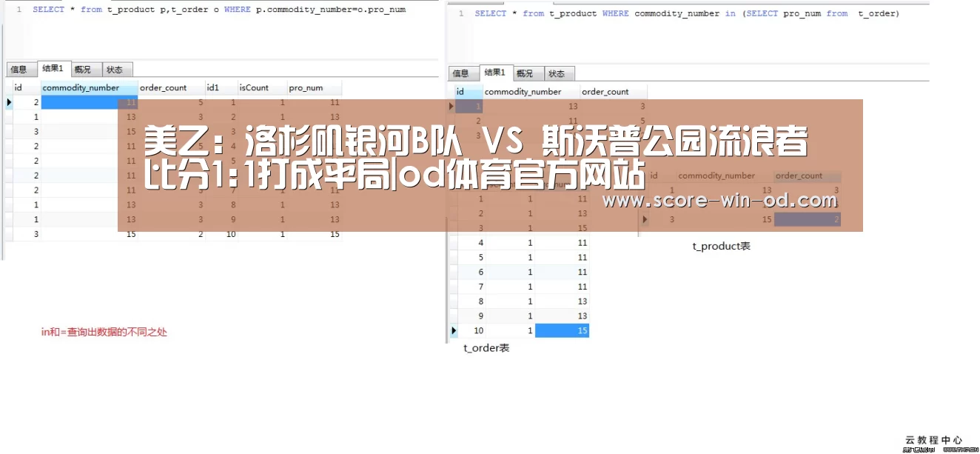Click line number 1 in left SQL editor
The width and height of the screenshot is (980, 454).
[x=19, y=10]
